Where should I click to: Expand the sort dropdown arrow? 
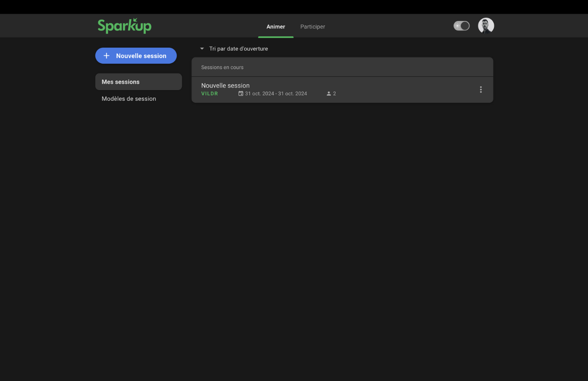click(202, 49)
